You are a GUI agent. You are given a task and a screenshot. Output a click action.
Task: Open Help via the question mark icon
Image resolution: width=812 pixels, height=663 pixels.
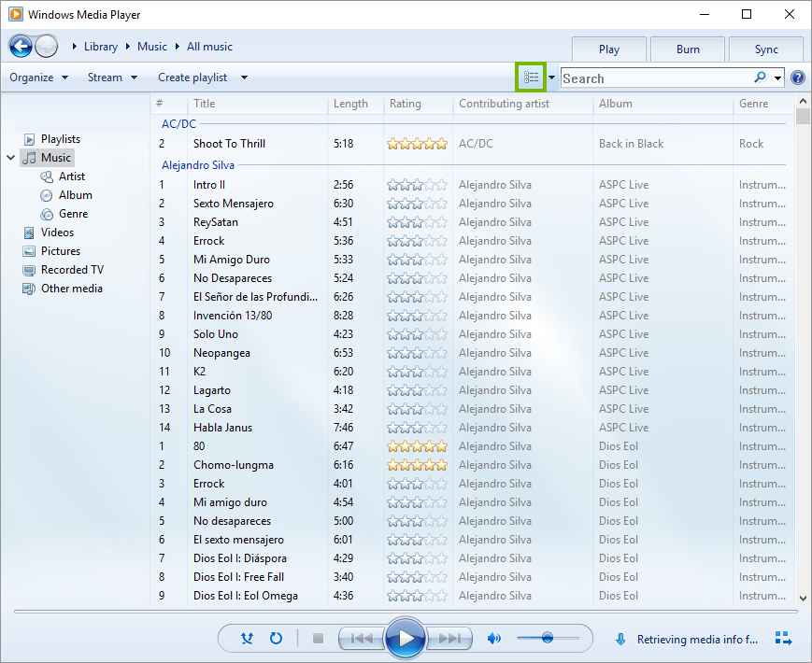797,78
